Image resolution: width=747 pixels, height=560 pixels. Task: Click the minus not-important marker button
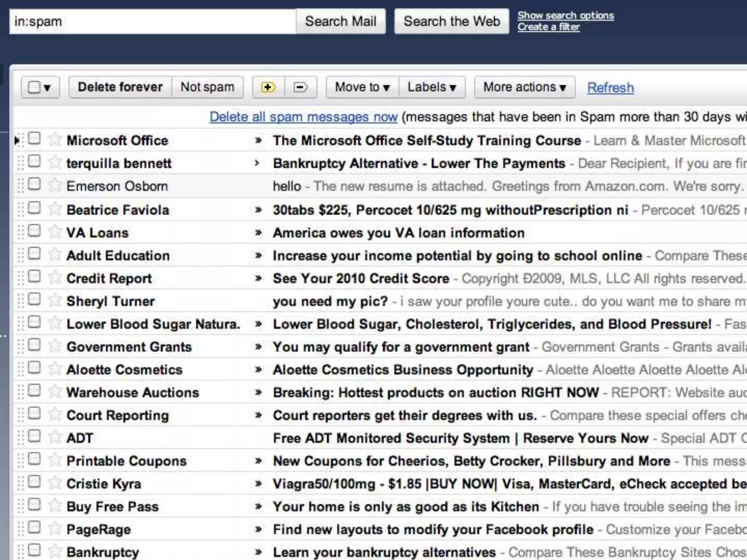tap(301, 87)
